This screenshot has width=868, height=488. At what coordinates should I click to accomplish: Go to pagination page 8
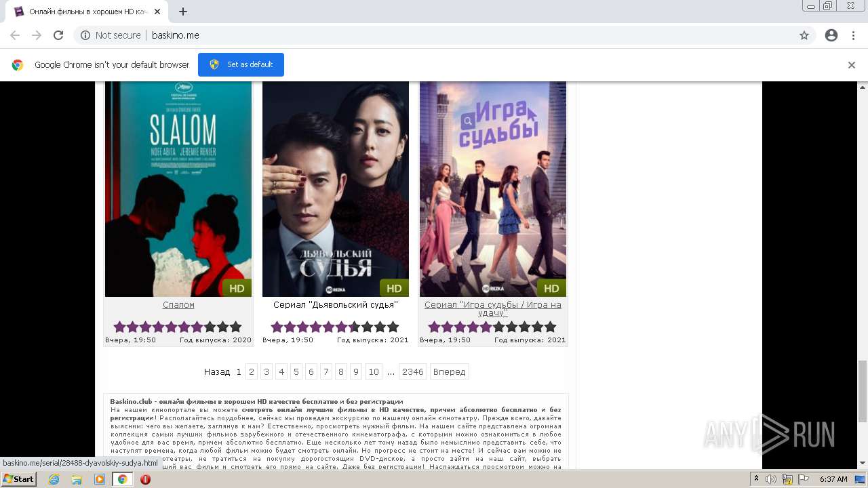pos(341,371)
